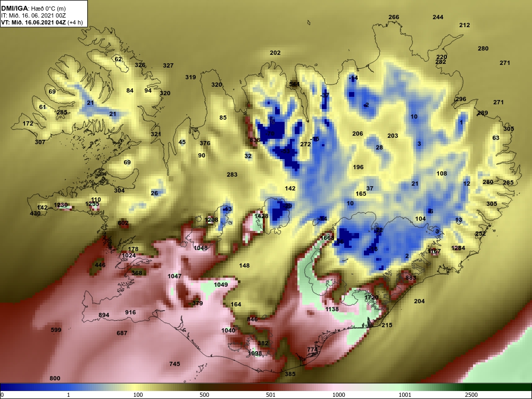Select the map value 272
Viewport: 532px width, 399px height.
pyautogui.click(x=305, y=144)
